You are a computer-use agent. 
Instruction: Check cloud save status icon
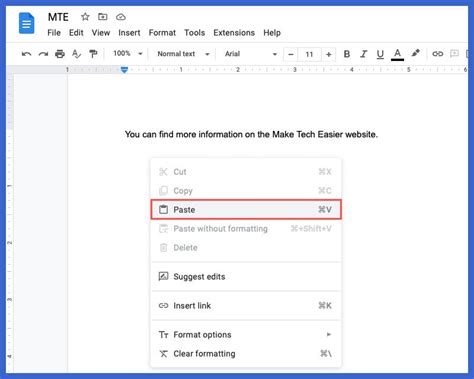121,17
